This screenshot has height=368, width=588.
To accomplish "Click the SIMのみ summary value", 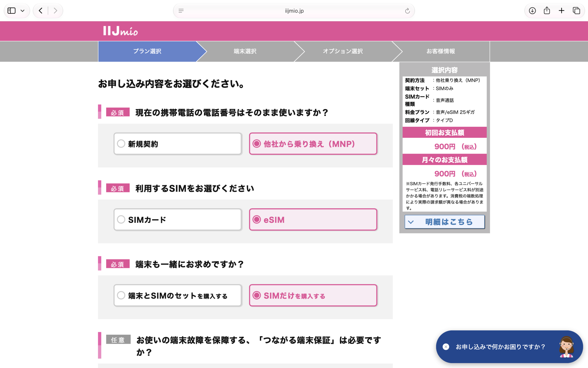I will [x=444, y=88].
